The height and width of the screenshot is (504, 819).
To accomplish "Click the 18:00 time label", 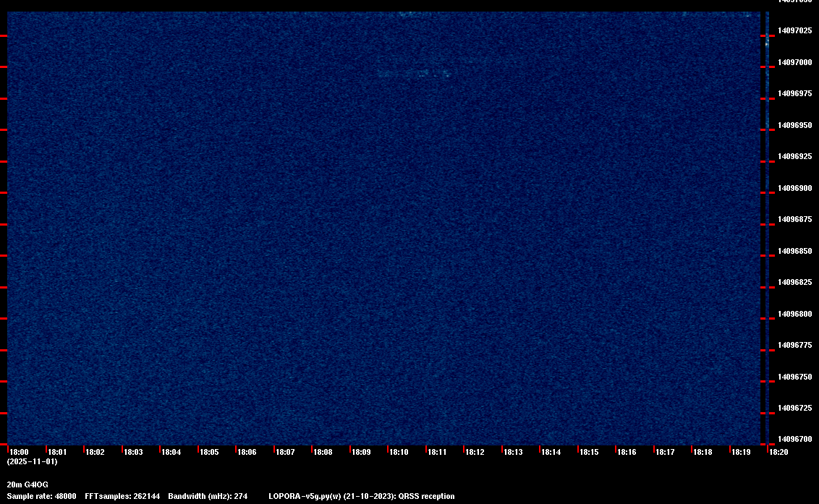I will click(x=20, y=452).
